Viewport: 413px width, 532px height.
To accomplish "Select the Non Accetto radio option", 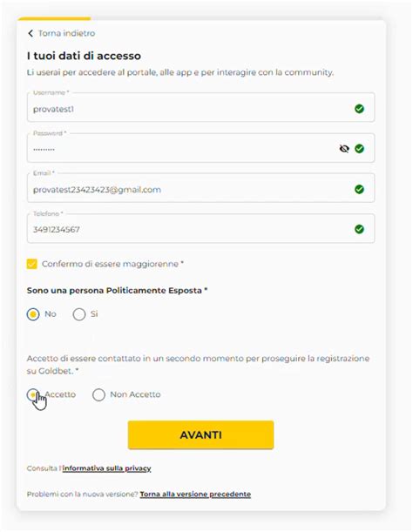I will click(x=98, y=394).
